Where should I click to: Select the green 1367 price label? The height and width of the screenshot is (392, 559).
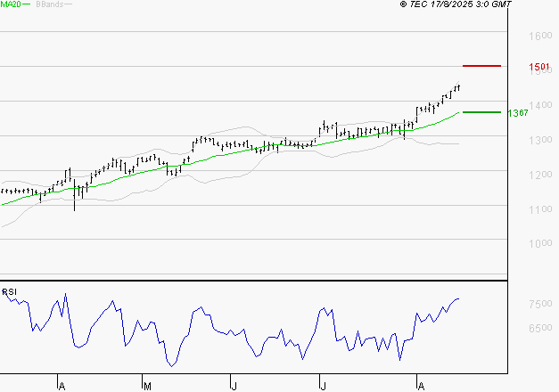[x=517, y=113]
